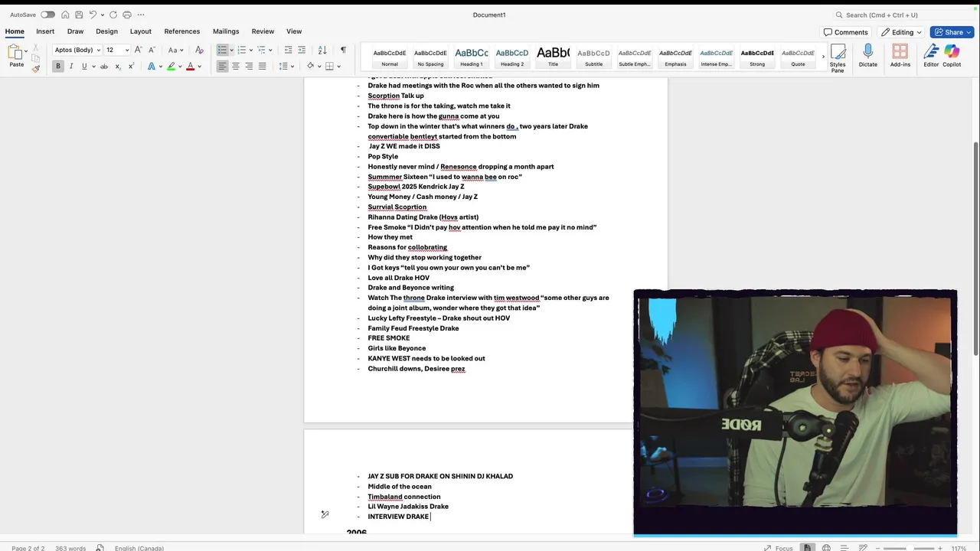Click the Text Effects blue A icon
This screenshot has height=551, width=980.
click(152, 67)
